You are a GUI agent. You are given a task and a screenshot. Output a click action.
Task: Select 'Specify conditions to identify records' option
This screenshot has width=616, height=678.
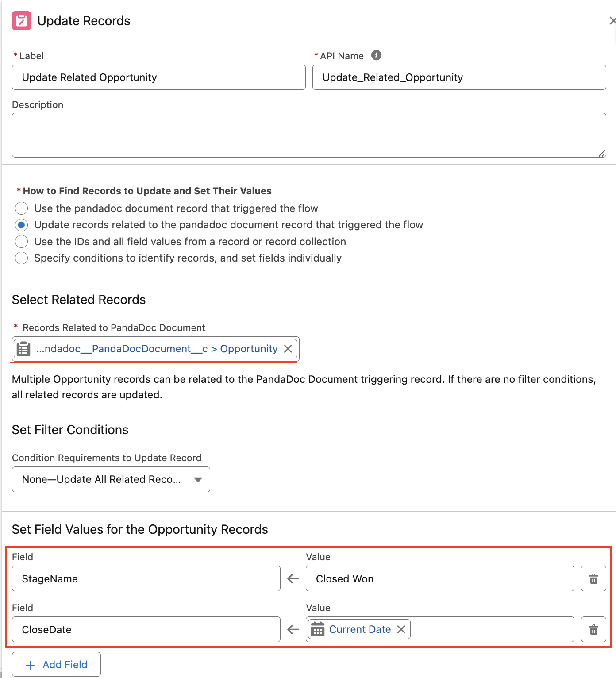pyautogui.click(x=21, y=258)
